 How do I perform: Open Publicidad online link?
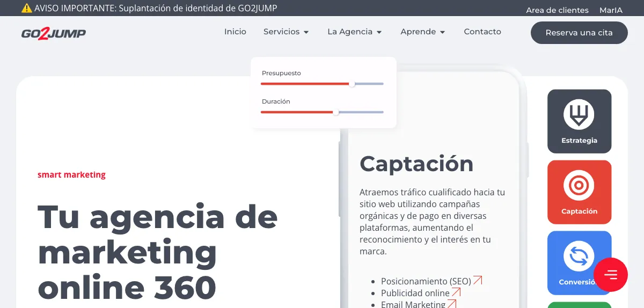pyautogui.click(x=415, y=293)
